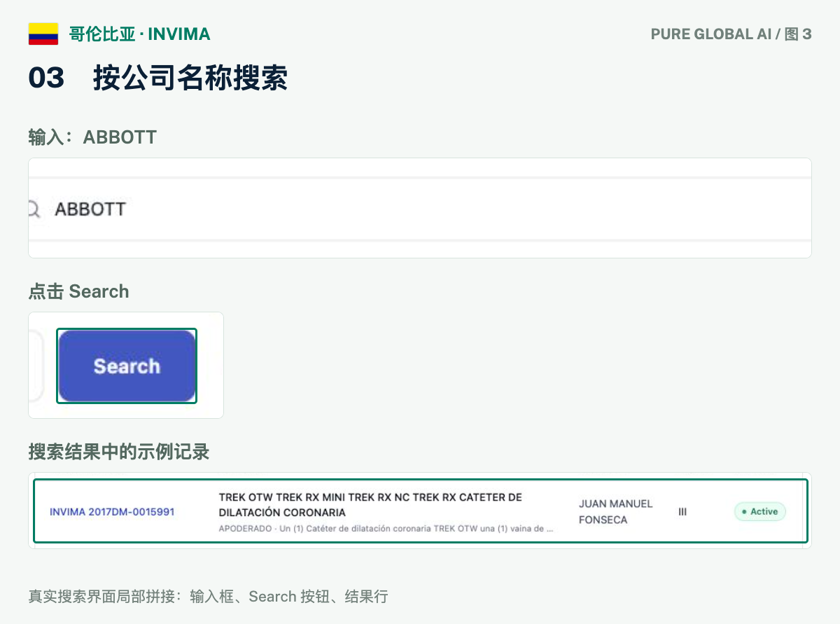Click the magnifier icon beside ABBOTT
The height and width of the screenshot is (624, 840).
pyautogui.click(x=34, y=209)
